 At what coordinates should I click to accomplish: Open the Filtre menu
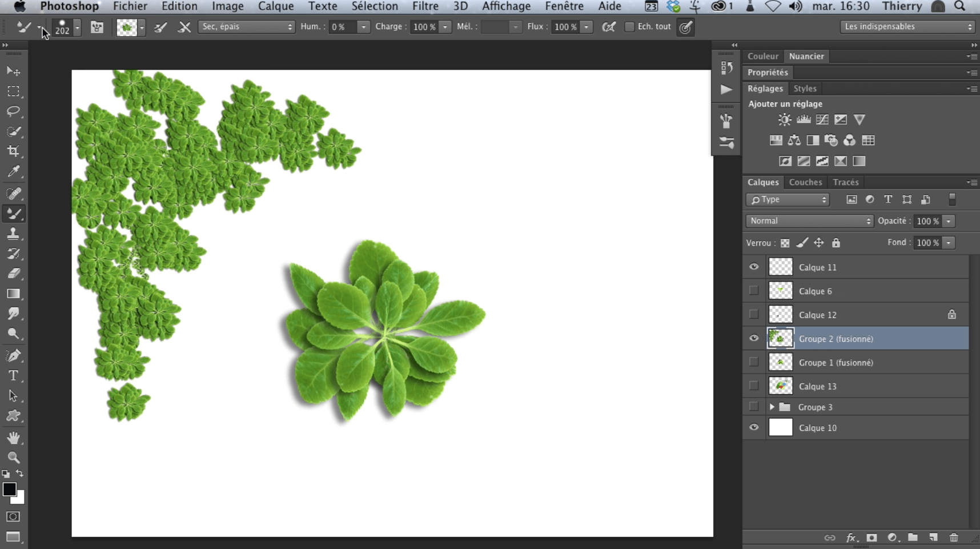425,6
